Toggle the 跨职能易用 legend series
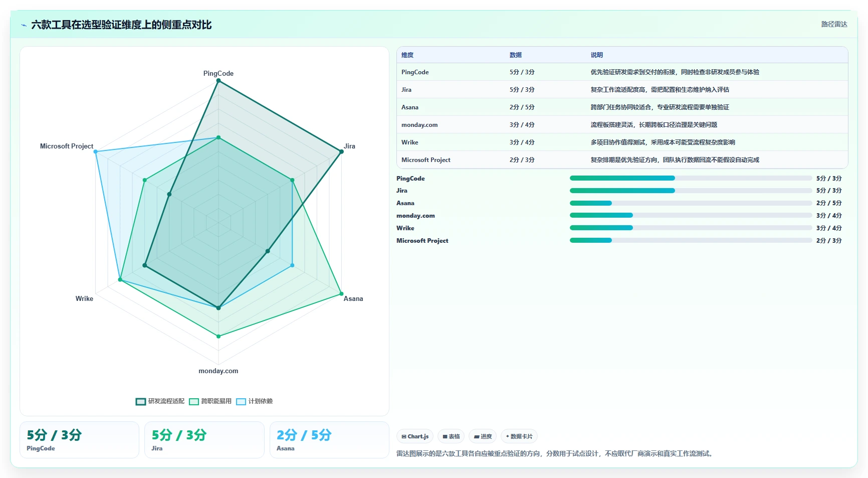This screenshot has width=868, height=478. point(210,401)
